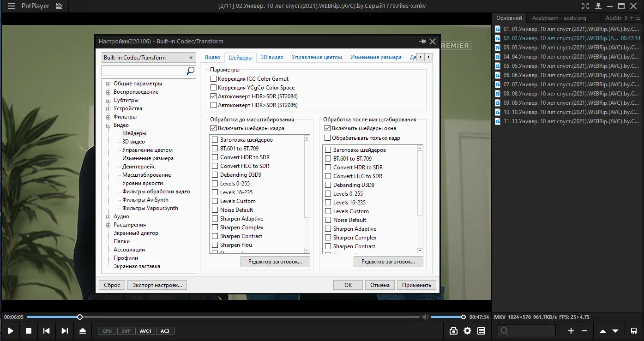Skip to the next track
Screen dimensions: 644x341
click(65, 331)
